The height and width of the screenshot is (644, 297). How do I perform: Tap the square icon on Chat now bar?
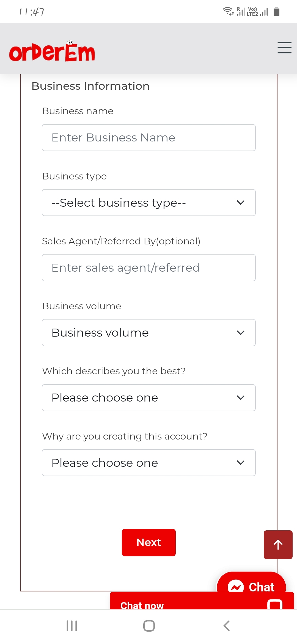click(275, 605)
